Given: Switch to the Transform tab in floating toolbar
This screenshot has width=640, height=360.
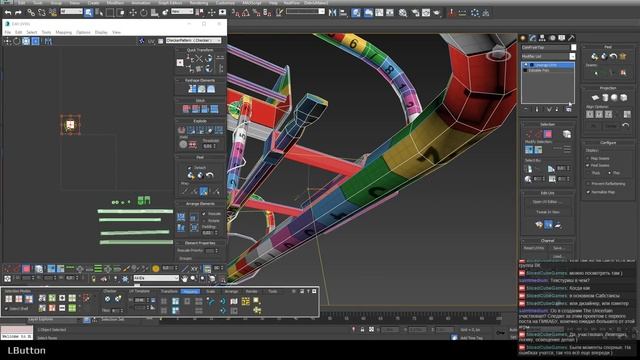Looking at the screenshot, I should tap(169, 291).
